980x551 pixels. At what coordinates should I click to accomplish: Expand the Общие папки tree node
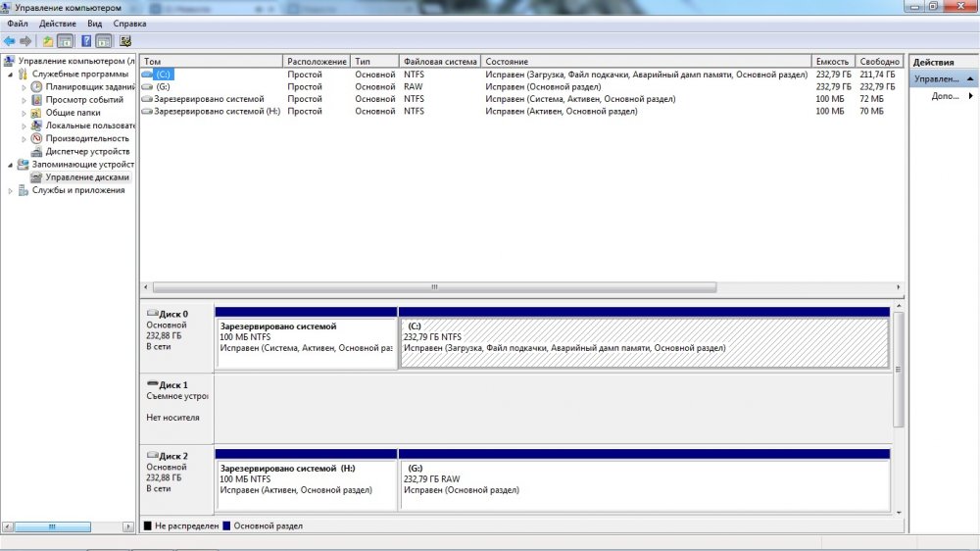pos(24,113)
